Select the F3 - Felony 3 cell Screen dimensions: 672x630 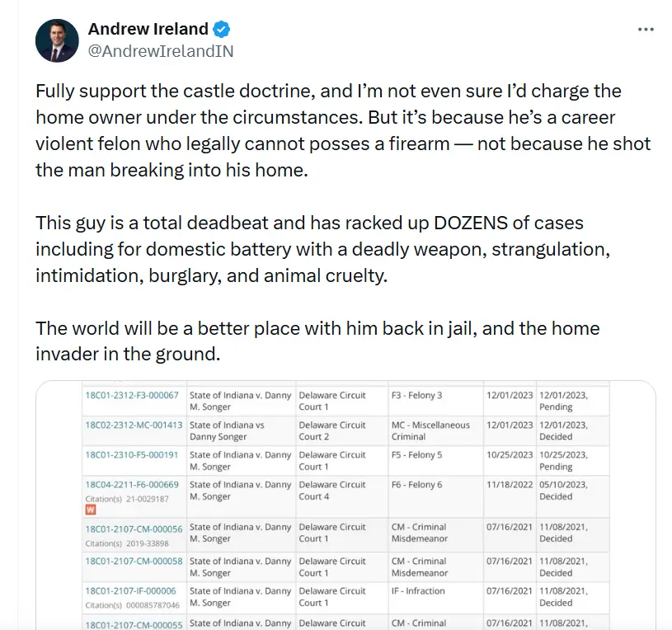pos(416,396)
